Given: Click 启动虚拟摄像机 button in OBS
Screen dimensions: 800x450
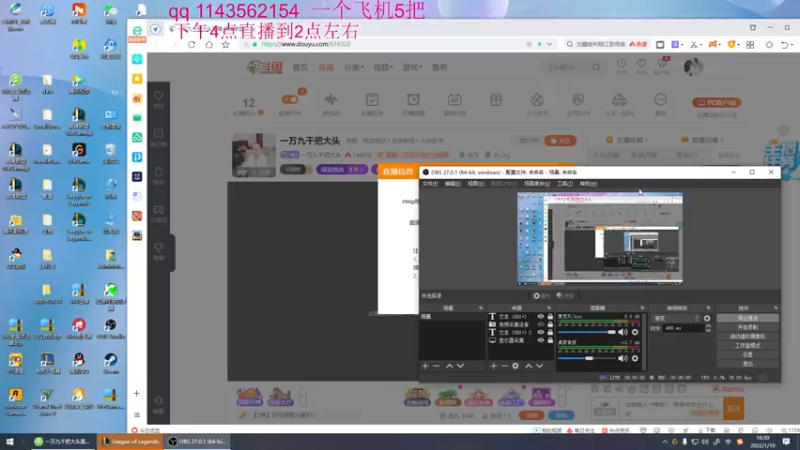Looking at the screenshot, I should tap(747, 336).
